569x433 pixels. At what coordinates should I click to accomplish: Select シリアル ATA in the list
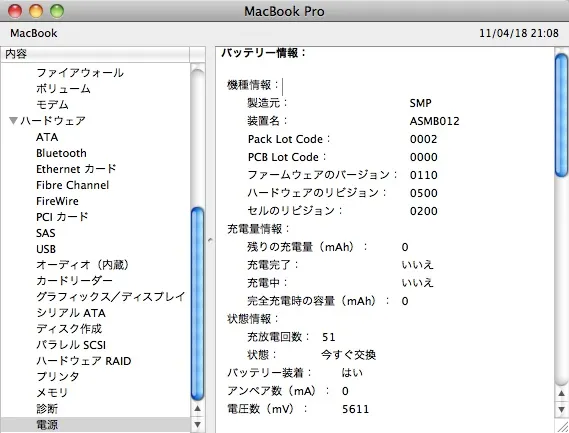coord(71,313)
